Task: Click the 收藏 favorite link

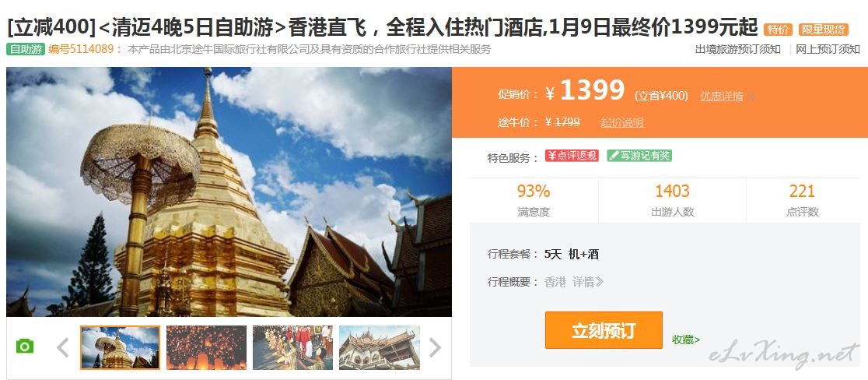Action: click(x=686, y=340)
